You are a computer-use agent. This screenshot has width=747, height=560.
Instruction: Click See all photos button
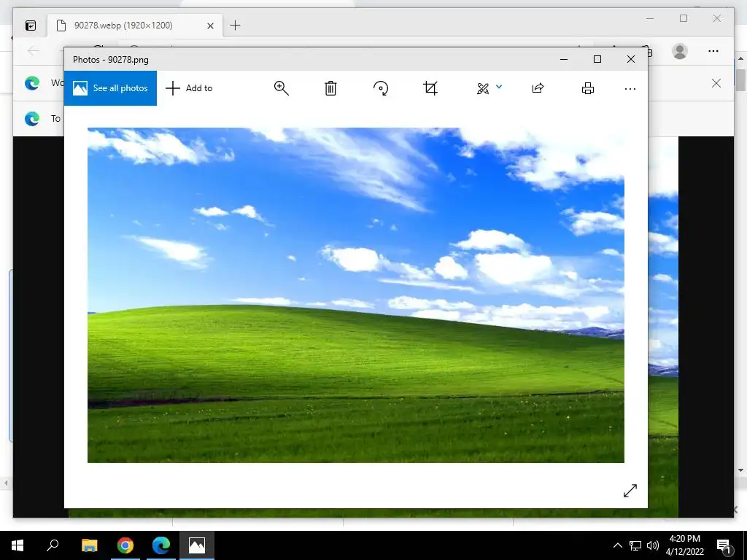[110, 88]
